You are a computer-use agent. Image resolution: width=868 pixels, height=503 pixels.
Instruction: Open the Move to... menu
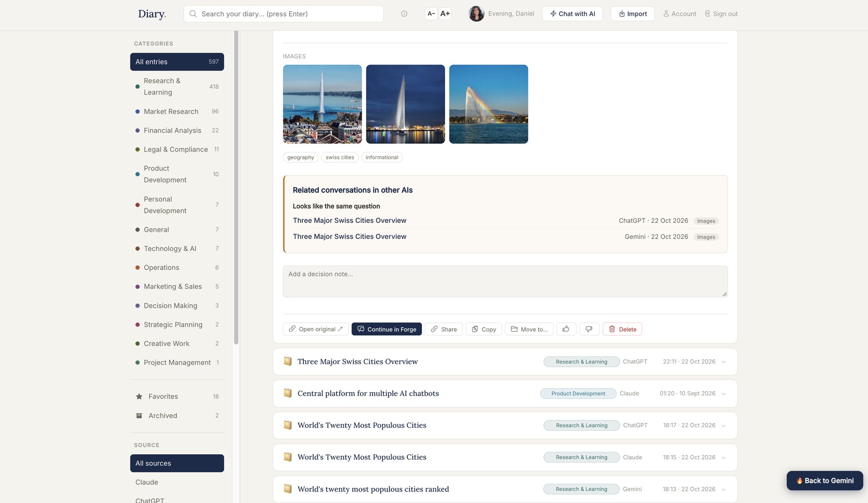529,329
